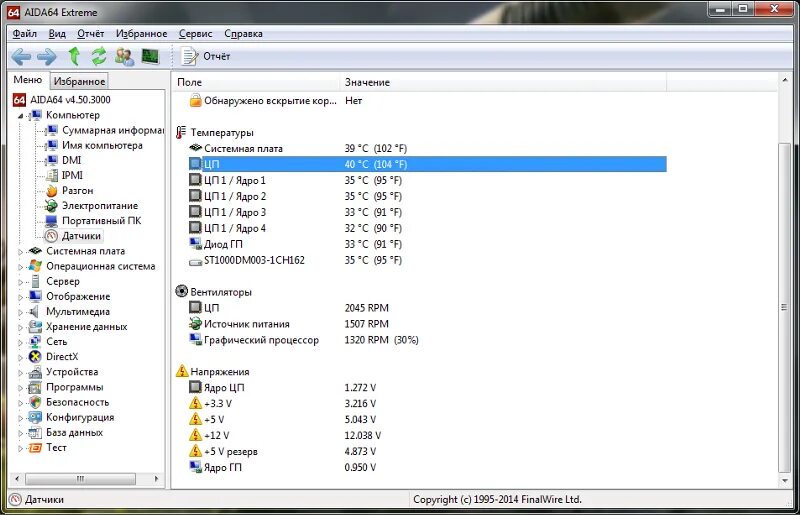Open the Справка menu

click(243, 34)
